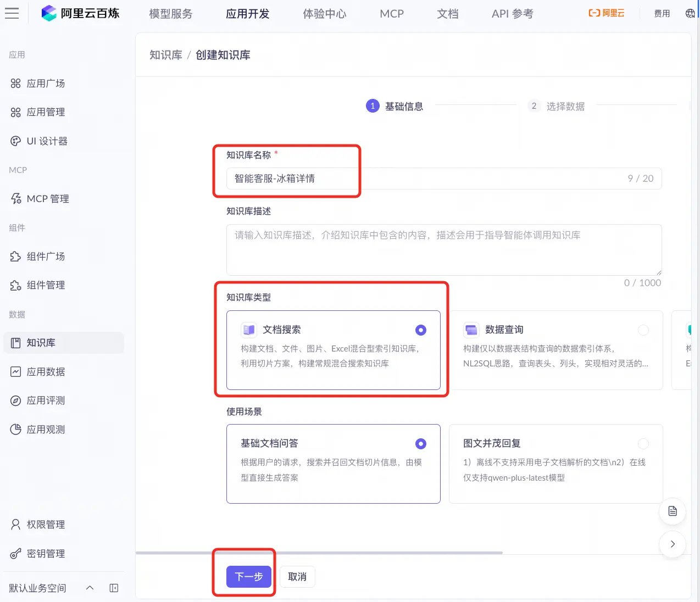Click step 1 基础信息 indicator
700x602 pixels.
(x=395, y=106)
